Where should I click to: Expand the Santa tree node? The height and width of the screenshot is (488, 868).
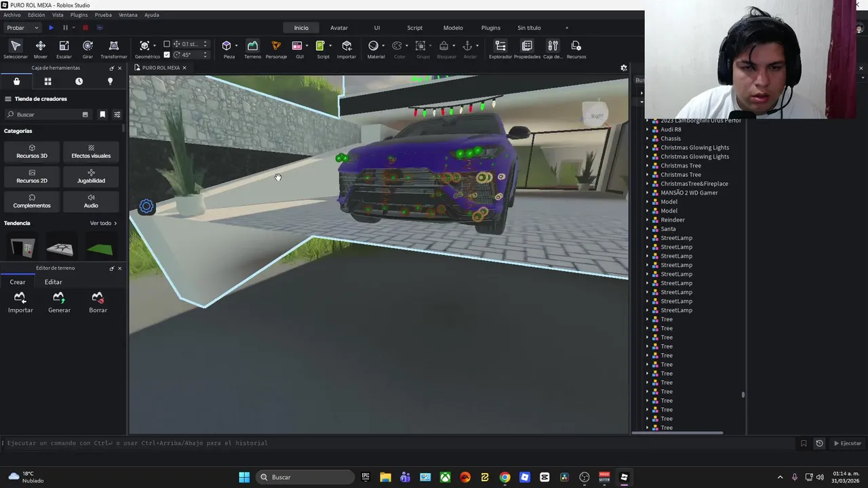[647, 229]
